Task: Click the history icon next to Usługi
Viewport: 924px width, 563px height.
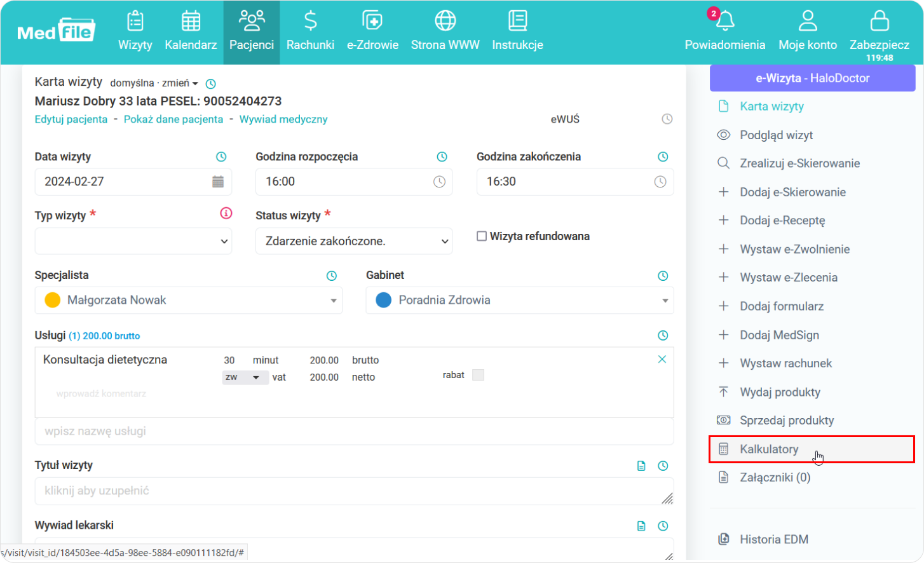Action: (x=663, y=336)
